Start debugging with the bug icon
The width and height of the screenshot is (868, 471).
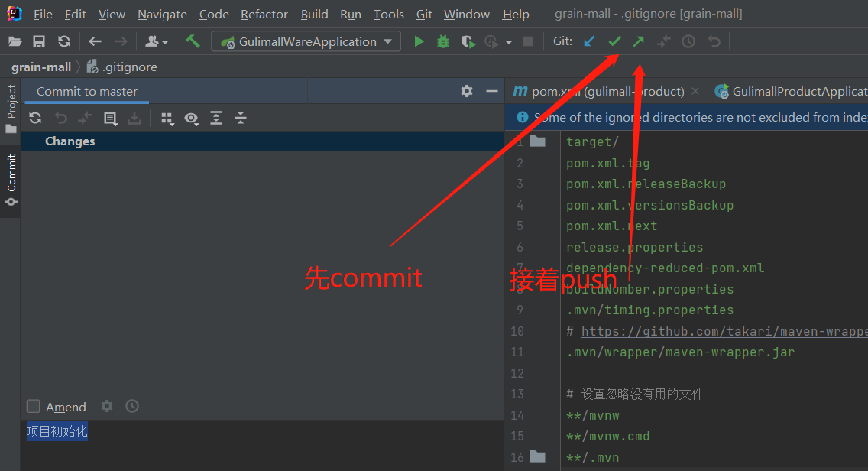443,41
